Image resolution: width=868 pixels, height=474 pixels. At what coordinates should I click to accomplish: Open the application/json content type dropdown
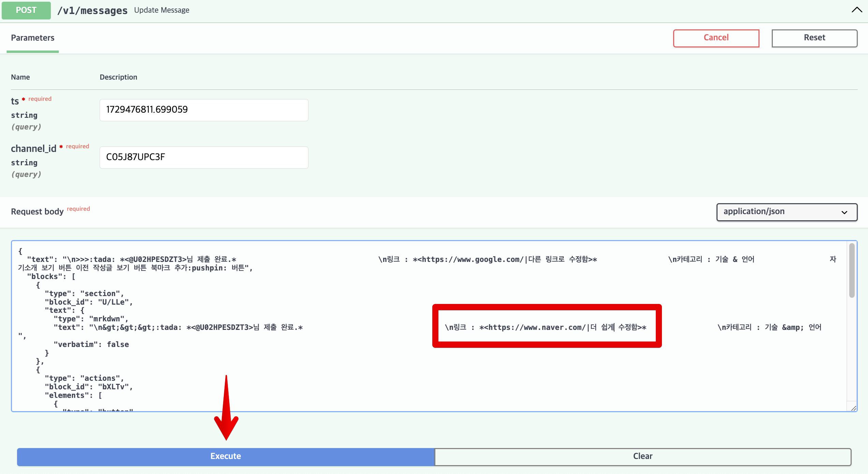[786, 212]
